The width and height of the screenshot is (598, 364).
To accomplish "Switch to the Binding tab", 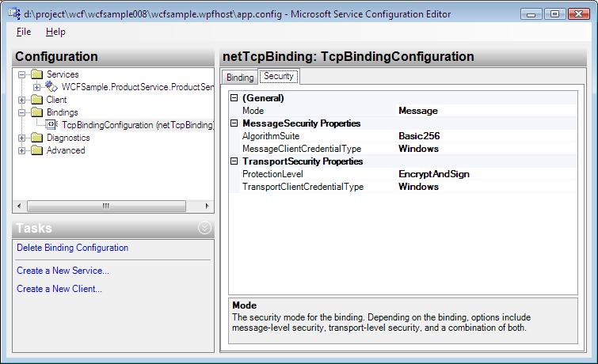I will pos(240,78).
